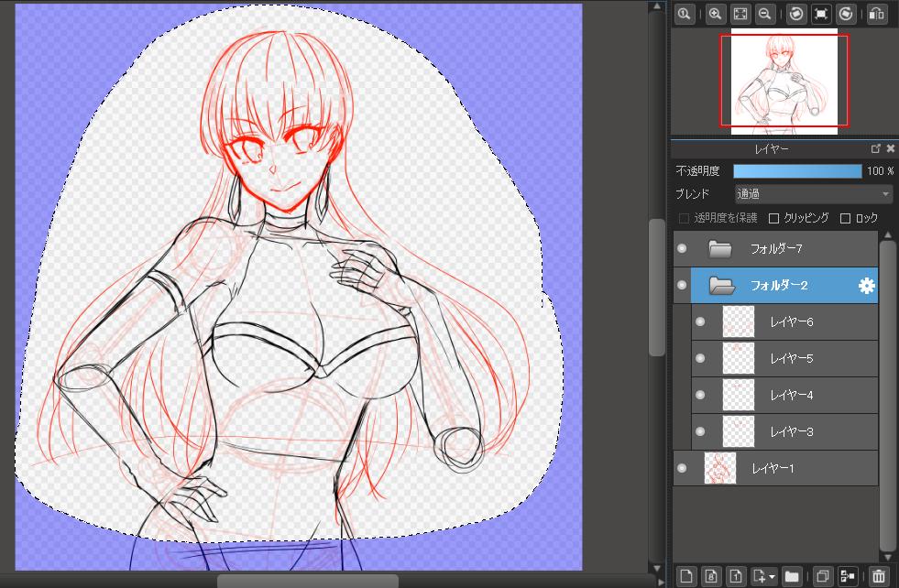Click レイヤー1 thumbnail preview
899x588 pixels.
[x=720, y=468]
